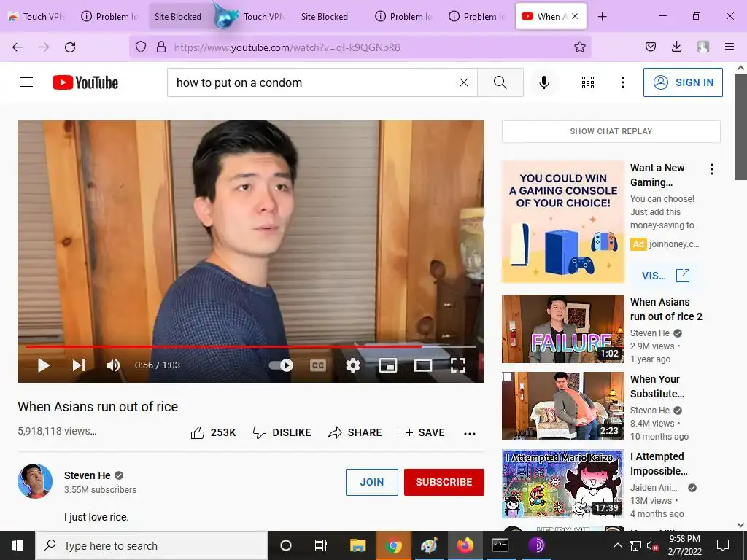Viewport: 747px width, 560px height.
Task: Open the YouTube apps grid
Action: click(588, 82)
